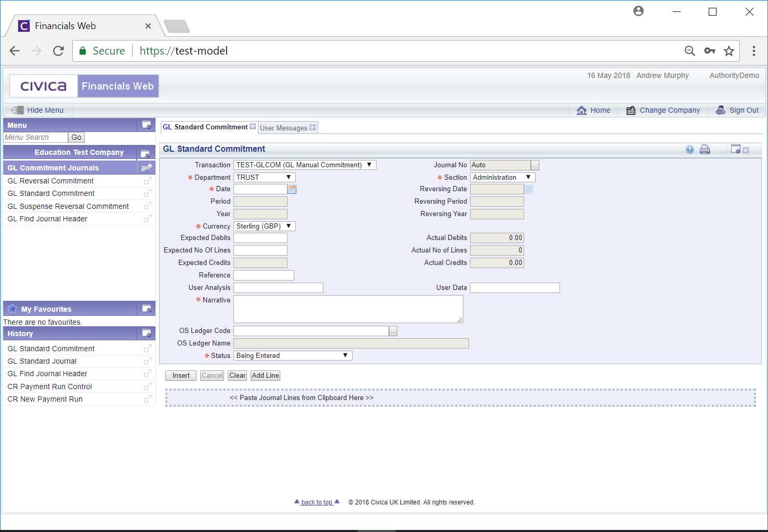Click the print icon in form header
This screenshot has width=768, height=532.
coord(705,150)
